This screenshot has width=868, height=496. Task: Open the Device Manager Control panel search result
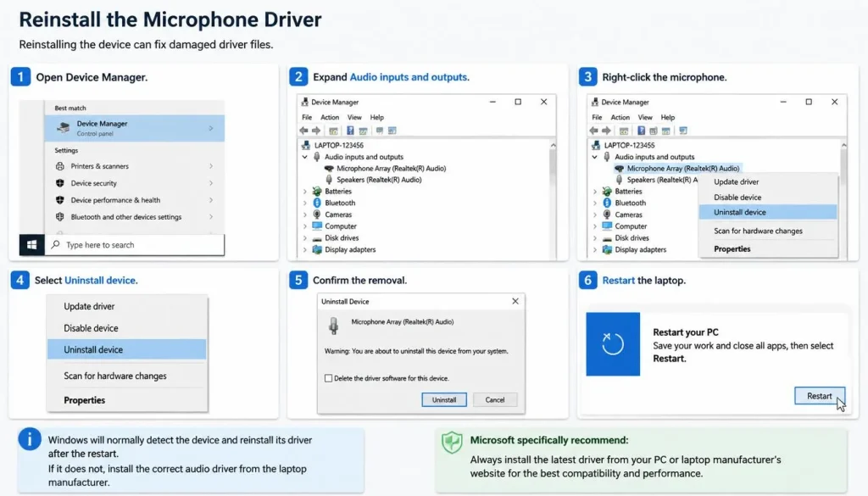(135, 128)
